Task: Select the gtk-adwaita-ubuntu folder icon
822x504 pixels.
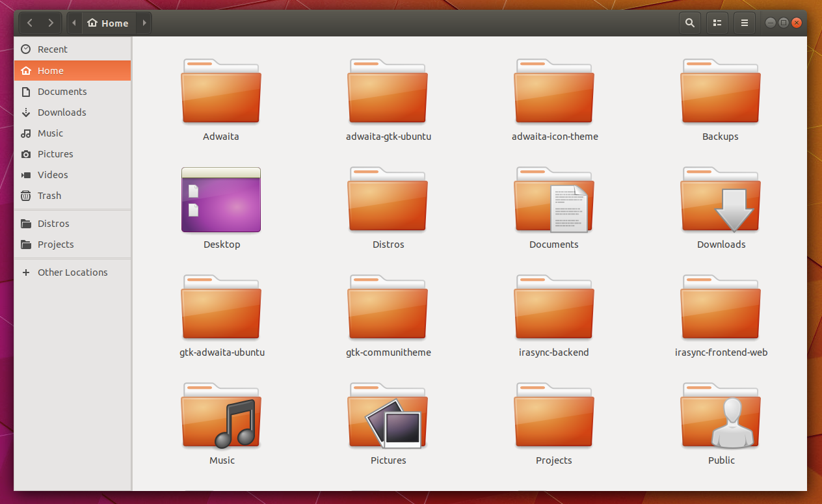Action: point(221,307)
